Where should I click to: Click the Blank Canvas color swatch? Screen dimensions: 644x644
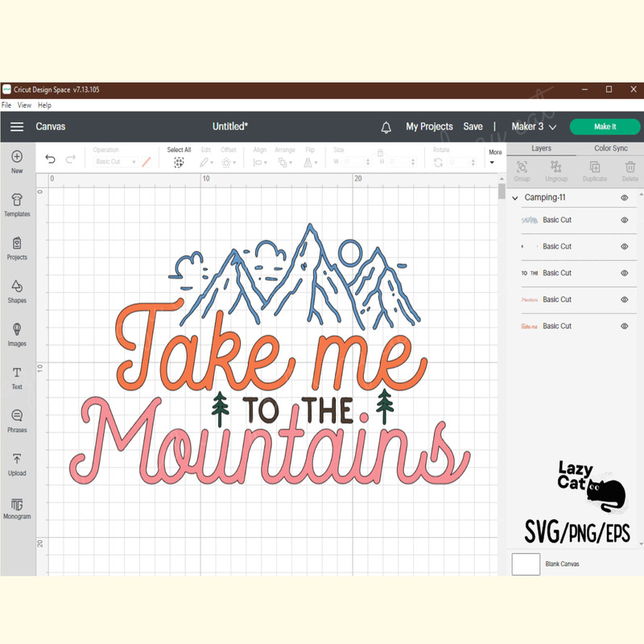coord(526,563)
